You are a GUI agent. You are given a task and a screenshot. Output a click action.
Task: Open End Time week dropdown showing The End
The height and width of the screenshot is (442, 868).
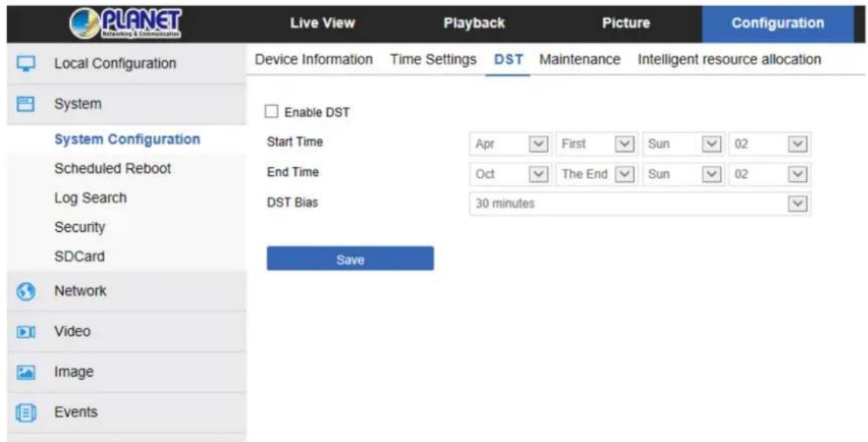[596, 174]
